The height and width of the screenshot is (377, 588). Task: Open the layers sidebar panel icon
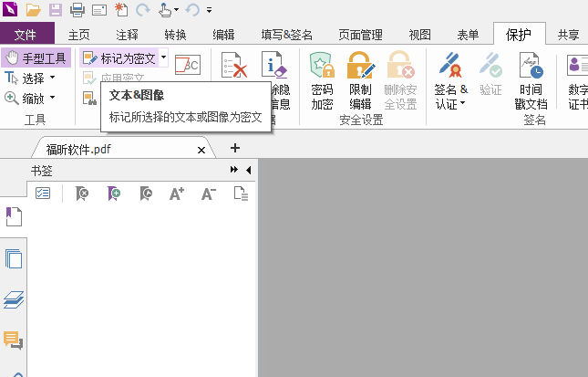point(14,299)
